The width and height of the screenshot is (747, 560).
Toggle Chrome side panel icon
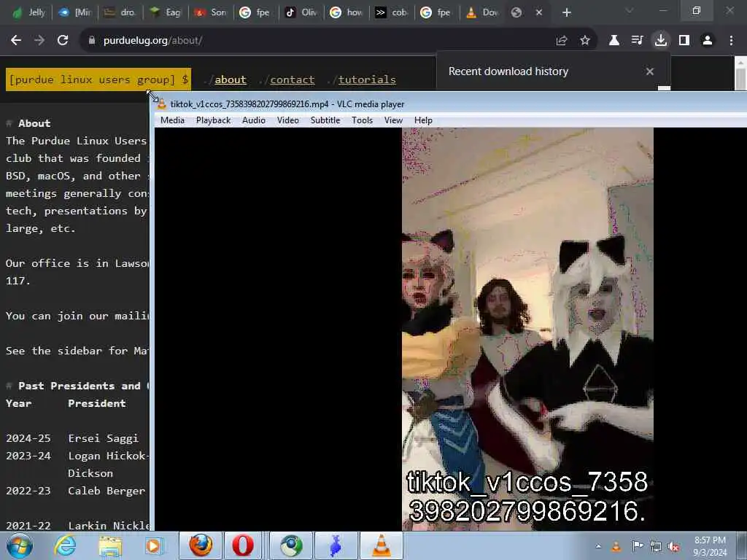click(684, 41)
